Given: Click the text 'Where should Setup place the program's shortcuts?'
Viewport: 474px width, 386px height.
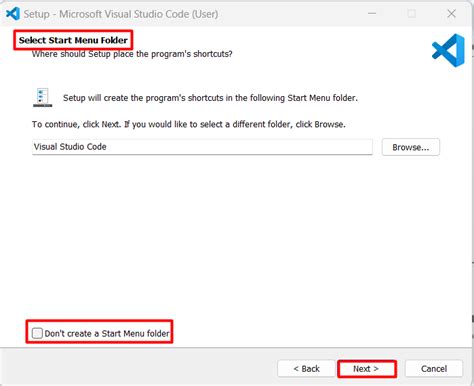Looking at the screenshot, I should (x=132, y=54).
